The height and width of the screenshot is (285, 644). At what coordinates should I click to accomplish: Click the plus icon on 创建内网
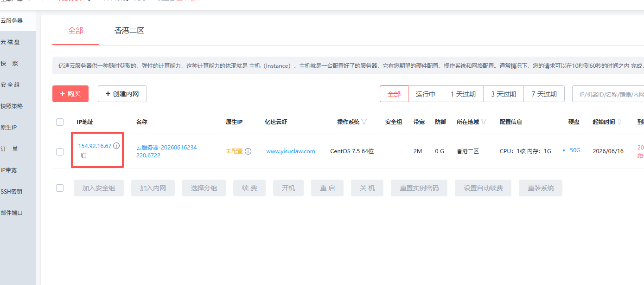108,94
